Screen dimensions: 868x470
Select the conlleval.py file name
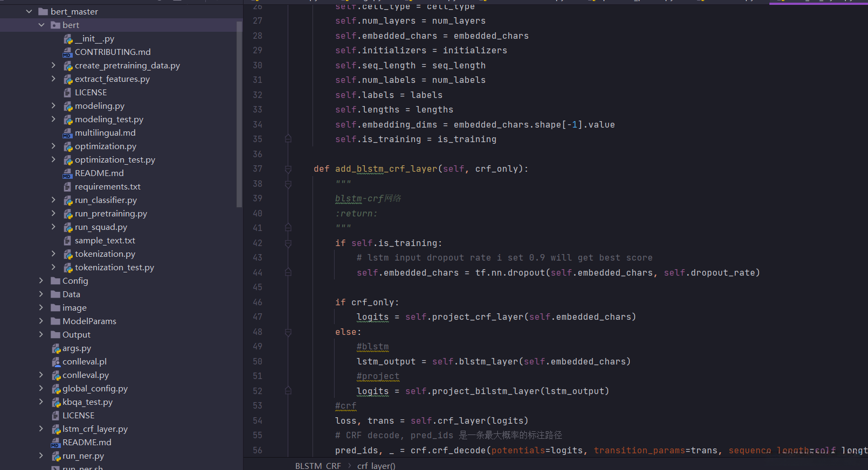click(86, 375)
